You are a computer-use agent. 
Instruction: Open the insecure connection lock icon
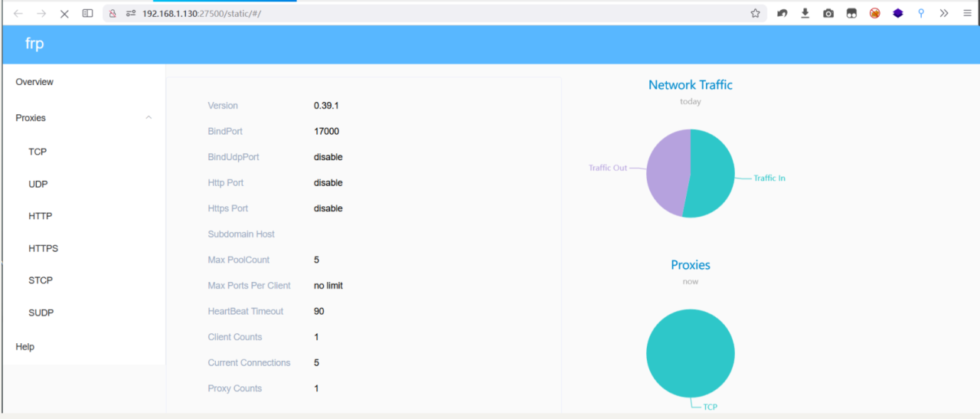(113, 13)
